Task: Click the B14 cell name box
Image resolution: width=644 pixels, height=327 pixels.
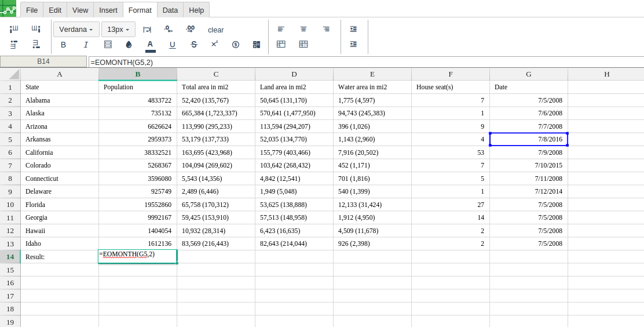Action: [43, 61]
